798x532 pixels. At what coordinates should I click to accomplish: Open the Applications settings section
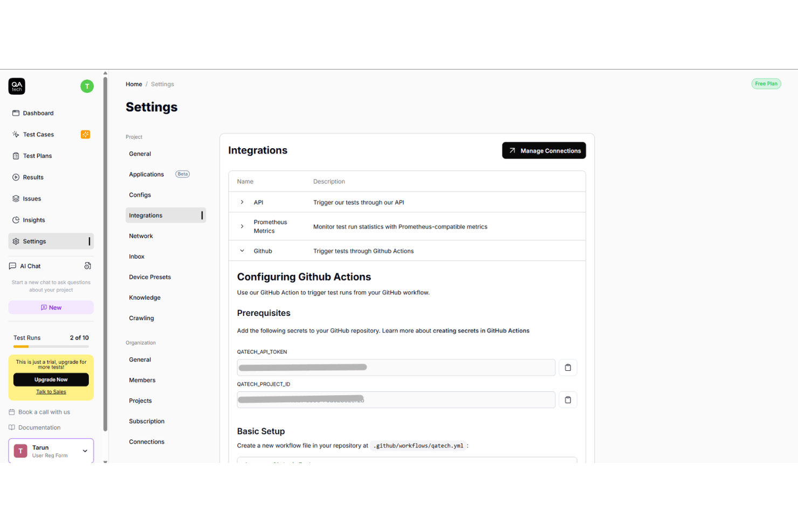[147, 175]
